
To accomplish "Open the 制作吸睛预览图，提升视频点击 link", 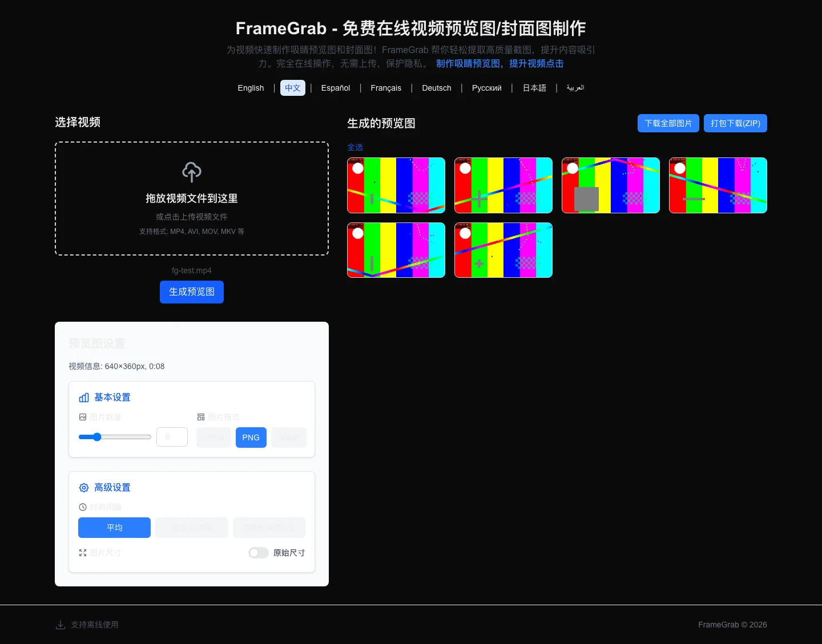I will 500,63.
